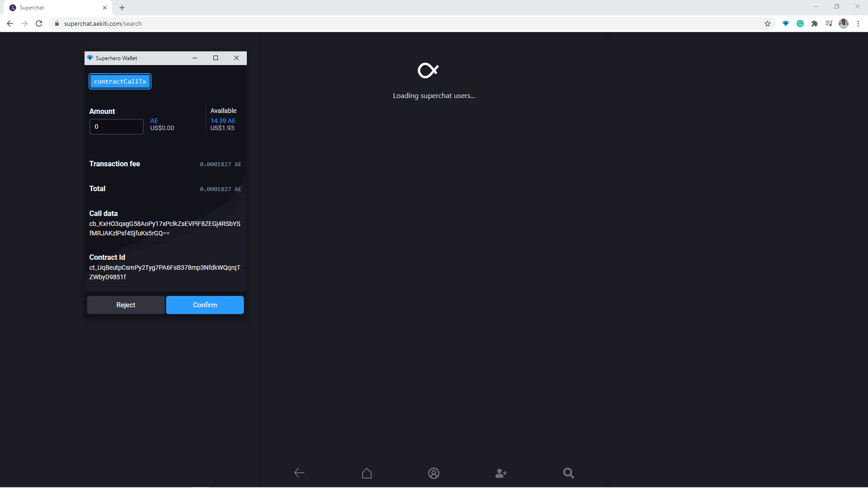Open the user profile icon
The height and width of the screenshot is (488, 868).
(x=434, y=473)
